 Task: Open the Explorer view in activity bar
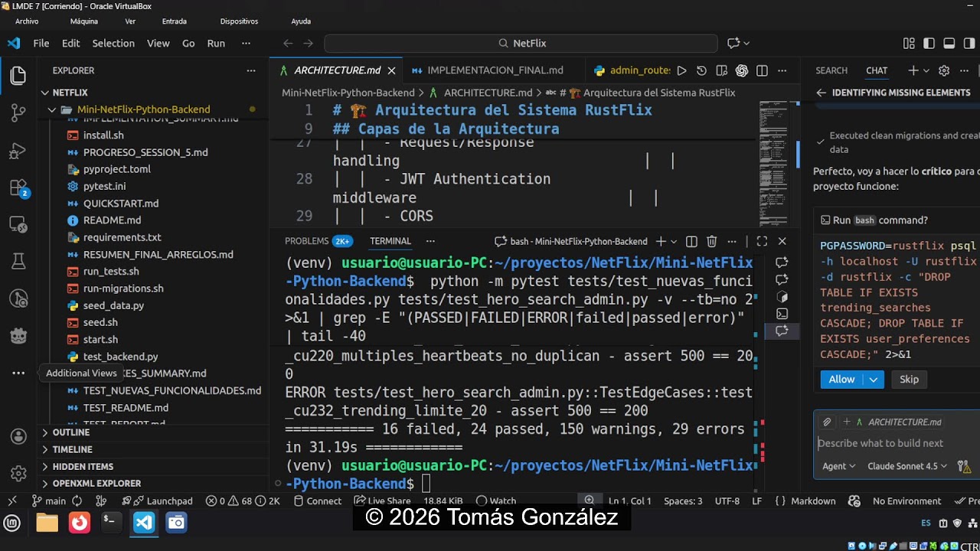[18, 76]
